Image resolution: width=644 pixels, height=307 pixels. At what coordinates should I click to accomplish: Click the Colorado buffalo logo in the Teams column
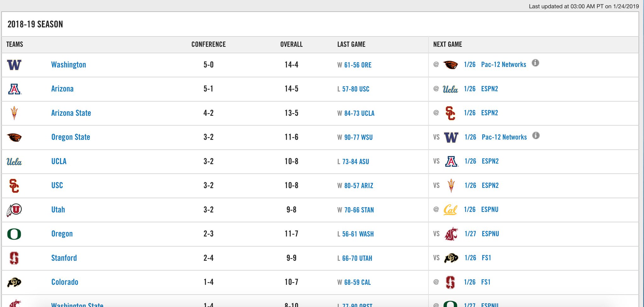14,282
